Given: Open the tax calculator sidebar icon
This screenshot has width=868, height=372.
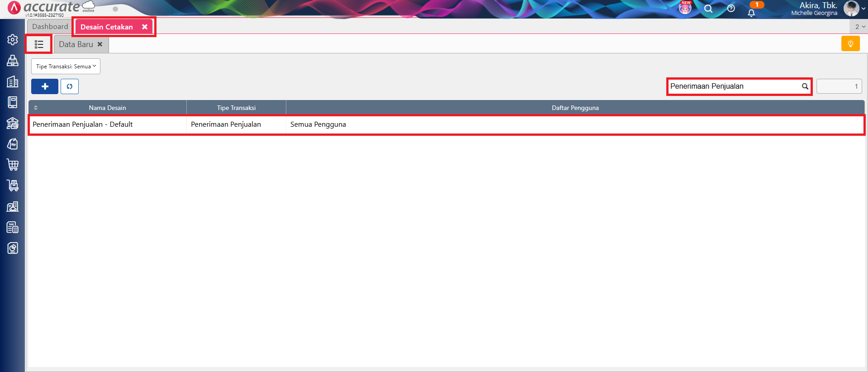Looking at the screenshot, I should point(13,227).
